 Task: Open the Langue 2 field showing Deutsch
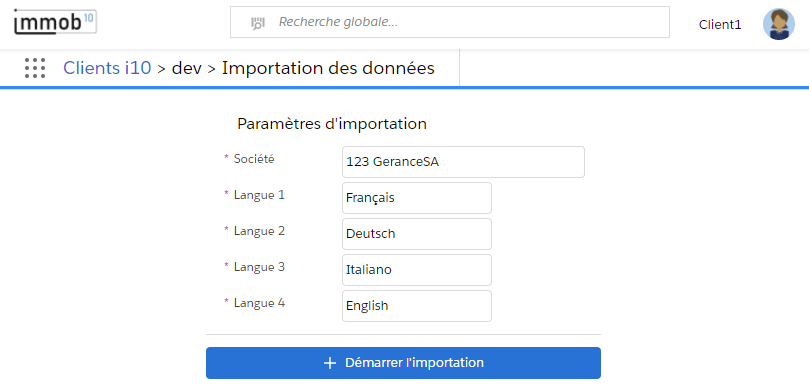[417, 234]
